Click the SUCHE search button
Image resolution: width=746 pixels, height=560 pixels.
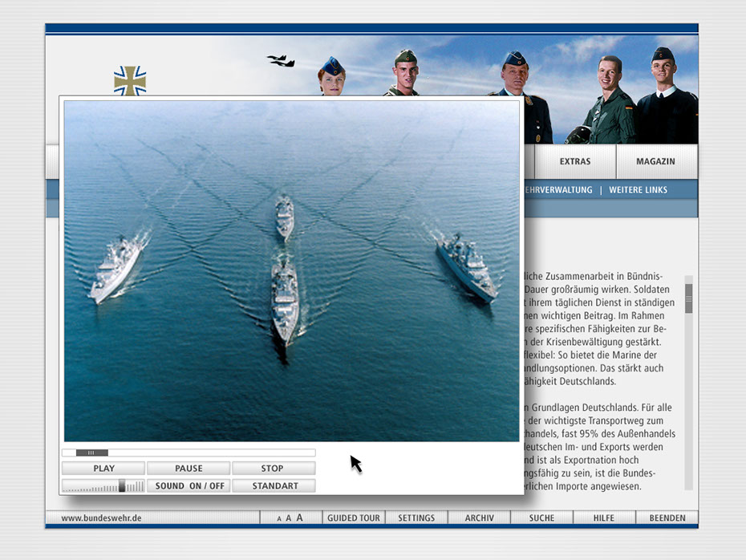[x=541, y=518]
